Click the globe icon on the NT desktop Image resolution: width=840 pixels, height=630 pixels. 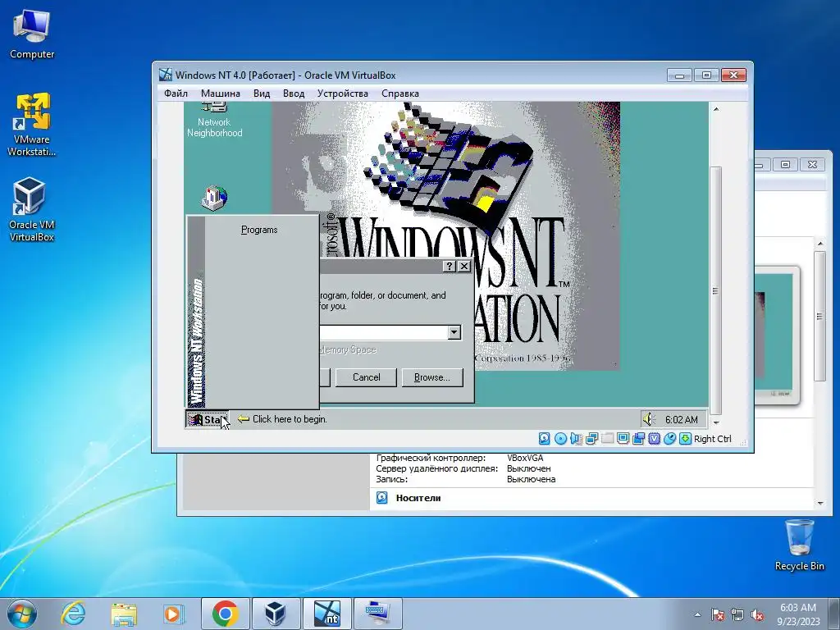tap(215, 198)
